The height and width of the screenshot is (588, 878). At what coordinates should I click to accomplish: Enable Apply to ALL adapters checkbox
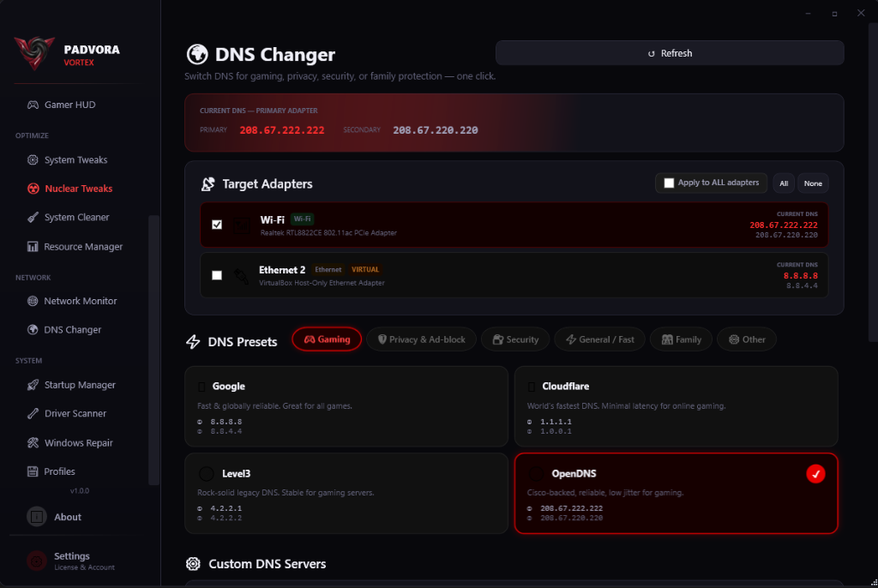[669, 183]
